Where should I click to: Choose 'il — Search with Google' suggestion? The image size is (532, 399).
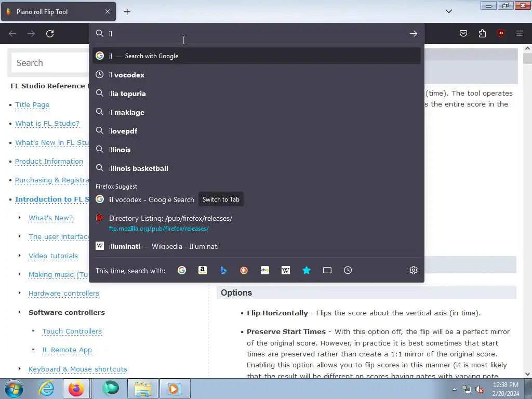[257, 56]
